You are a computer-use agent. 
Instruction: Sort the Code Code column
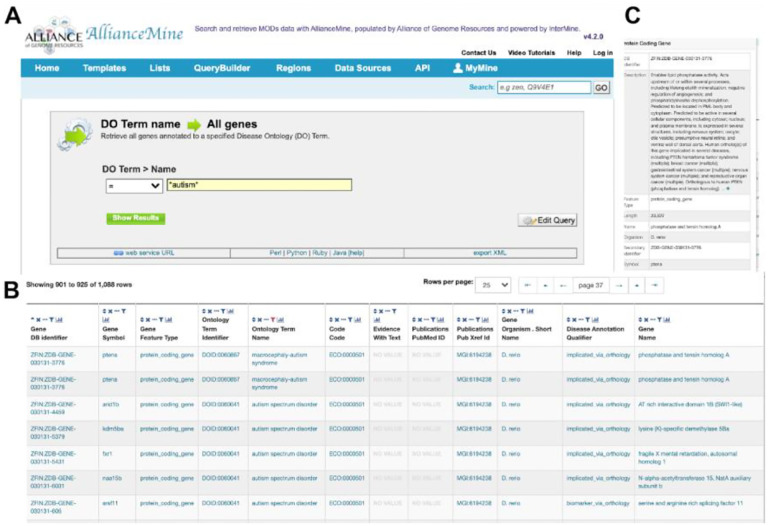pyautogui.click(x=331, y=320)
